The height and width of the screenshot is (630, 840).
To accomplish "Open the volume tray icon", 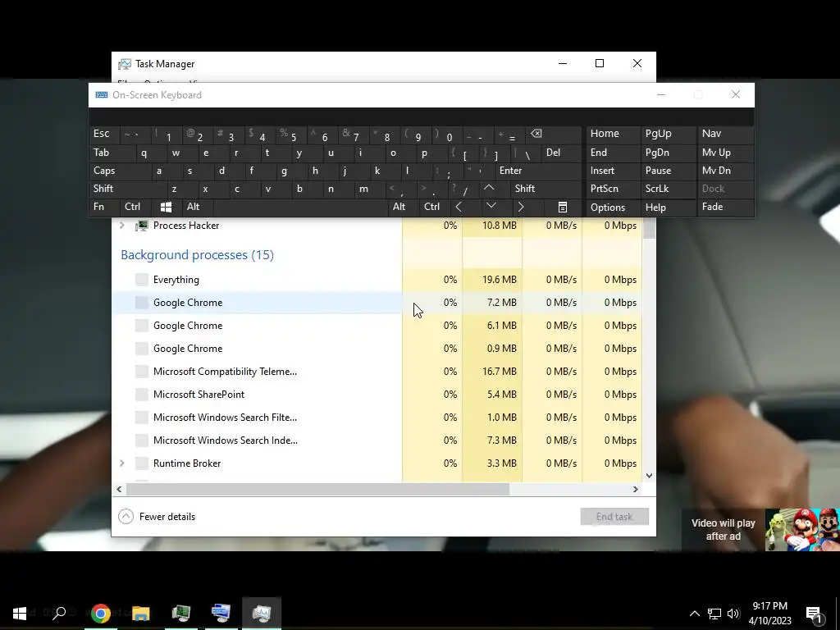I will coord(733,614).
